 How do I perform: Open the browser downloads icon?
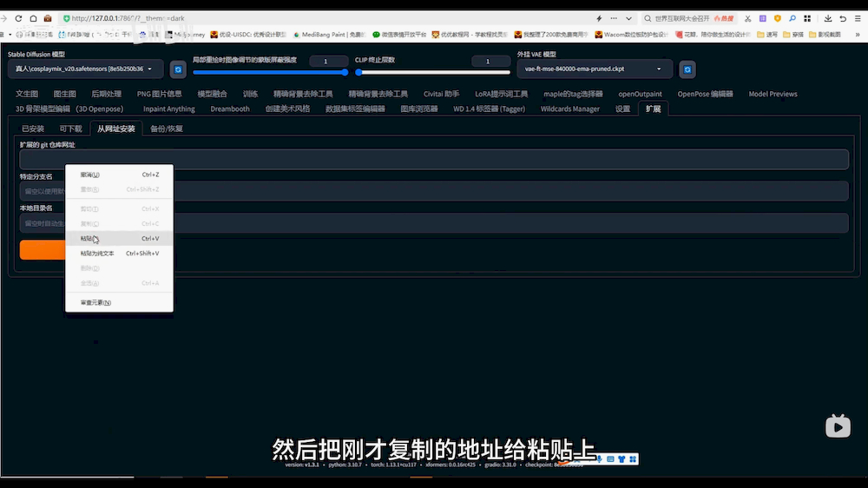tap(828, 18)
